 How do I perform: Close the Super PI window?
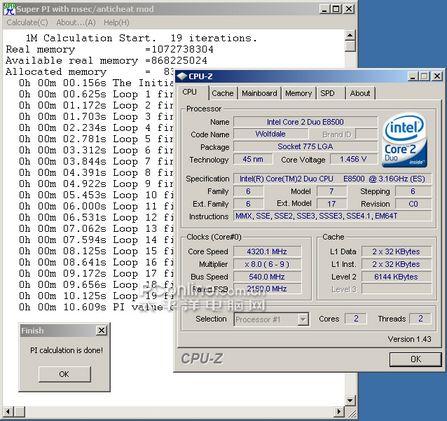(x=349, y=9)
